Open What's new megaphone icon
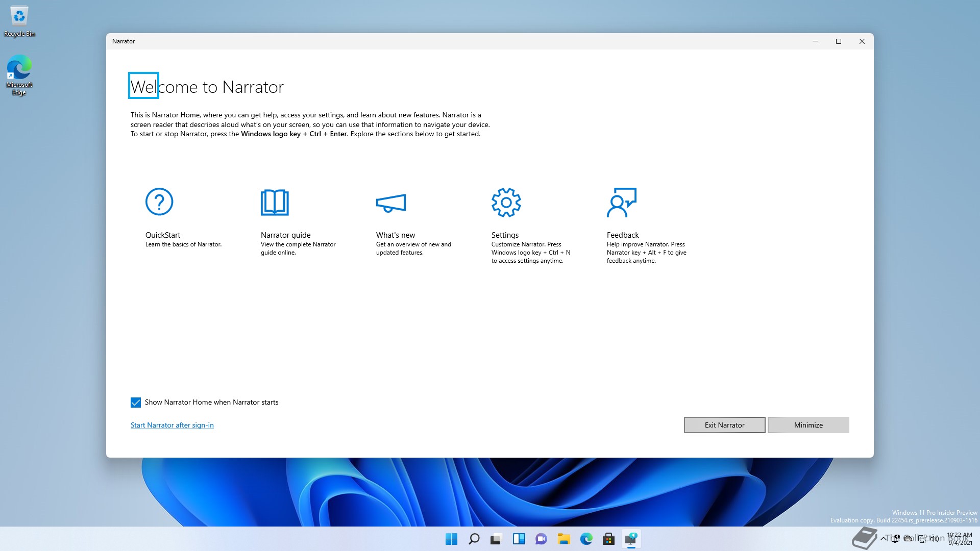Image resolution: width=980 pixels, height=551 pixels. point(390,203)
